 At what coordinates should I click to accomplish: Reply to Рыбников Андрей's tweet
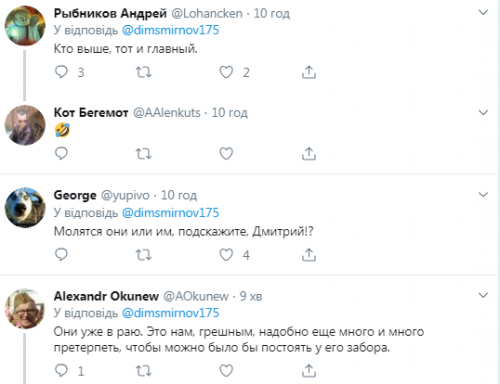(x=61, y=72)
